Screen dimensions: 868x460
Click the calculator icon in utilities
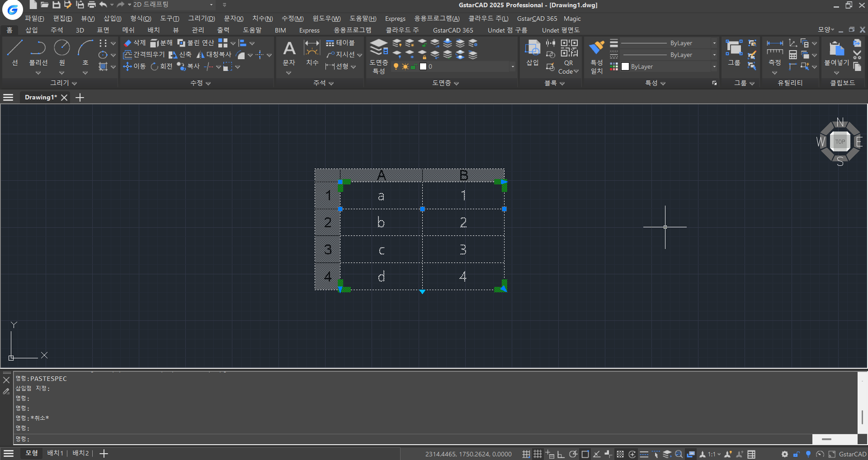tap(793, 55)
